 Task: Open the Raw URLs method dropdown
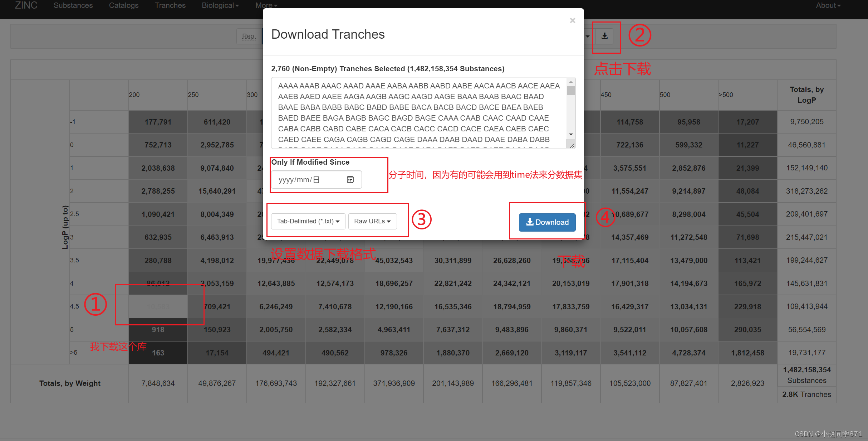372,221
